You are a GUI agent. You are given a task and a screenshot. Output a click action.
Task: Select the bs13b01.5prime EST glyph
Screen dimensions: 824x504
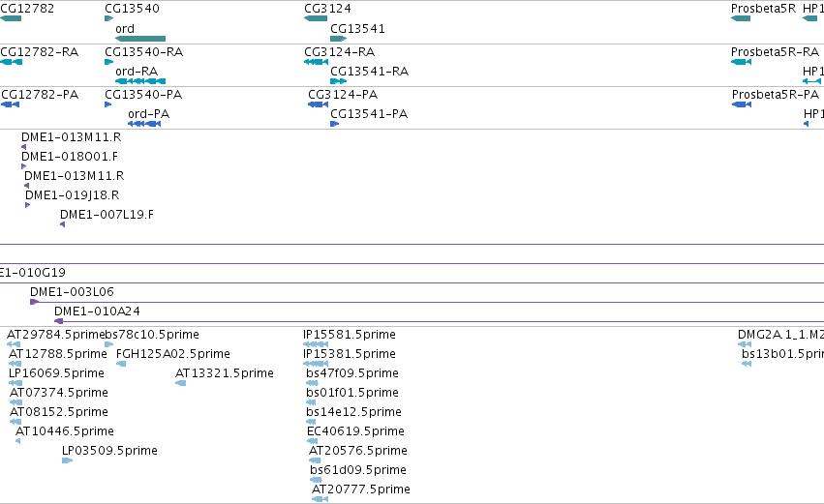747,364
